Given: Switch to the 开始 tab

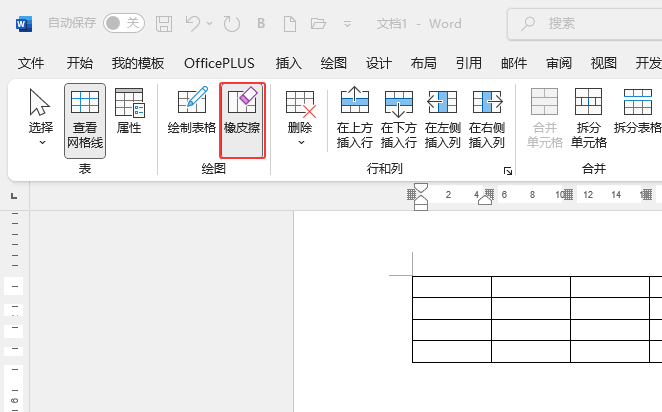Looking at the screenshot, I should (x=79, y=63).
